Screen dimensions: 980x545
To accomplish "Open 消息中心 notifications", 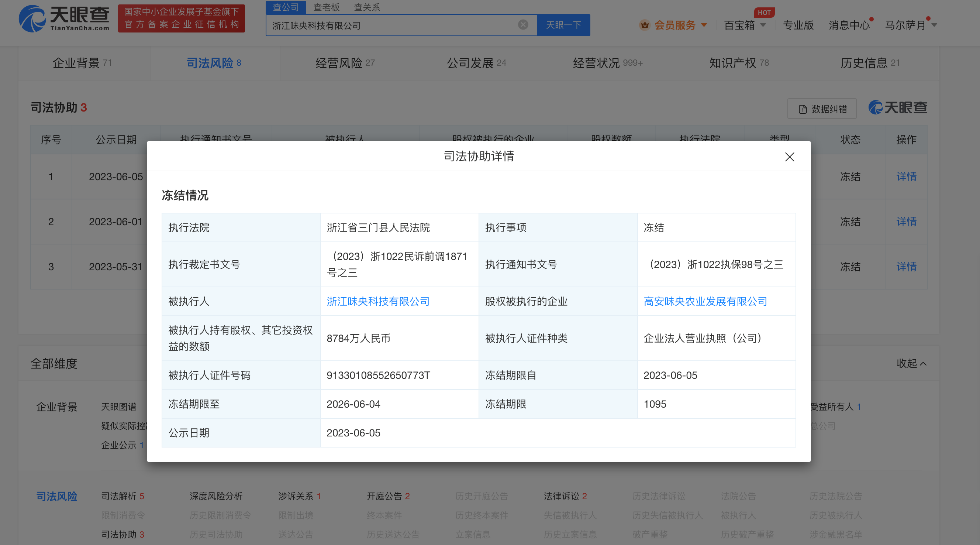I will (x=849, y=25).
